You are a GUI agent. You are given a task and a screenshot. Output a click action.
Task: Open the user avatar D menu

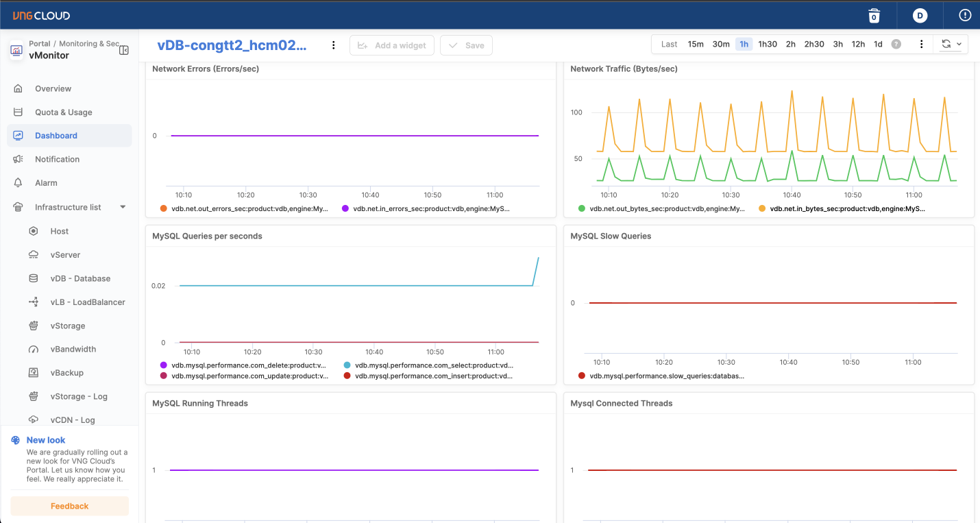(920, 15)
